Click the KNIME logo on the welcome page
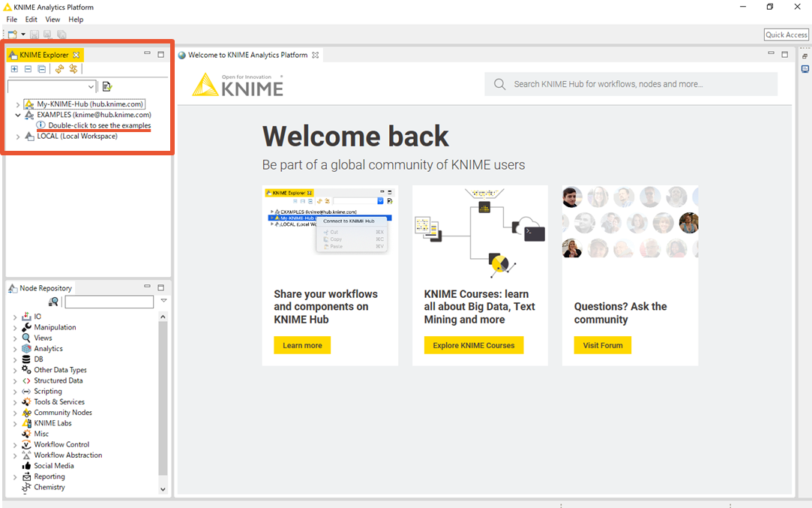The width and height of the screenshot is (812, 508). 238,85
